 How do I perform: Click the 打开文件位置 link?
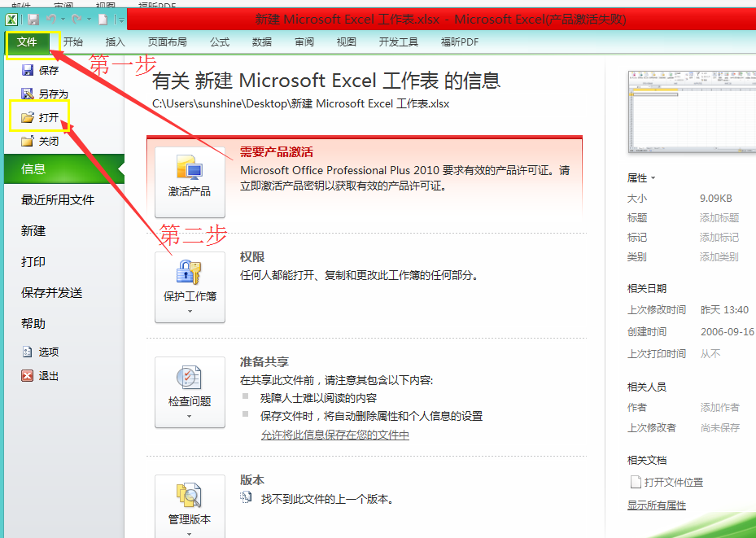[674, 482]
